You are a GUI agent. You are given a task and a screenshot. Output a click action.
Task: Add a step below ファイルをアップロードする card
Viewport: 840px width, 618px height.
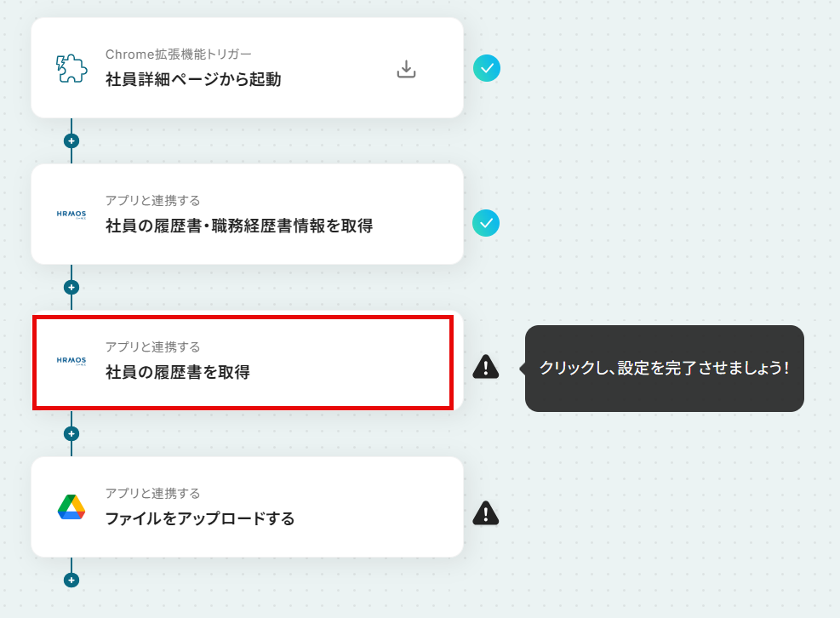(71, 580)
